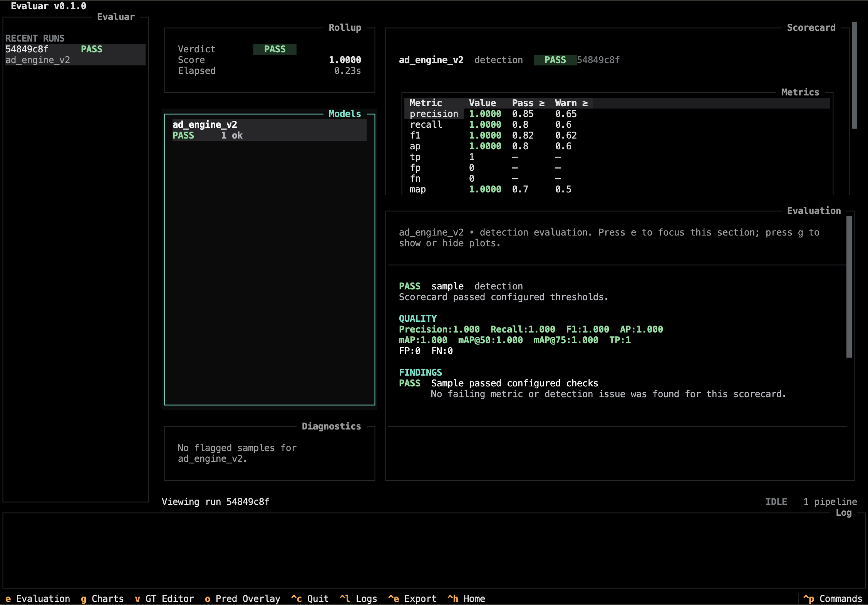868x605 pixels.
Task: Click the mAP@50:1.000 value
Action: tap(491, 340)
